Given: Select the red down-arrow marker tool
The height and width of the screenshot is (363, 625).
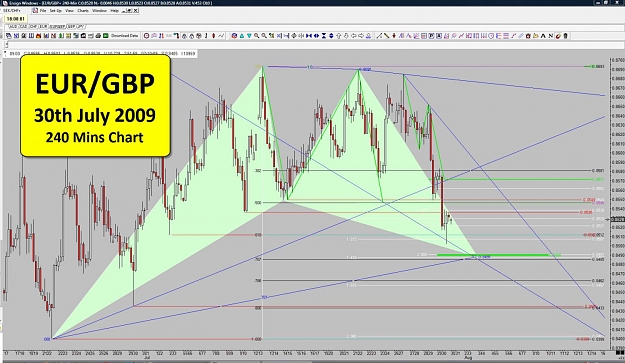Looking at the screenshot, I should click(394, 36).
